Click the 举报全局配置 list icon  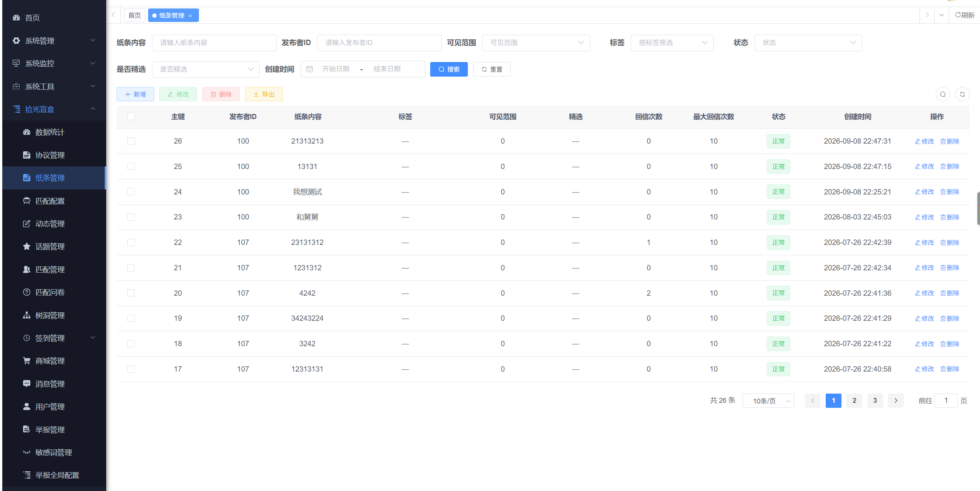(x=27, y=475)
